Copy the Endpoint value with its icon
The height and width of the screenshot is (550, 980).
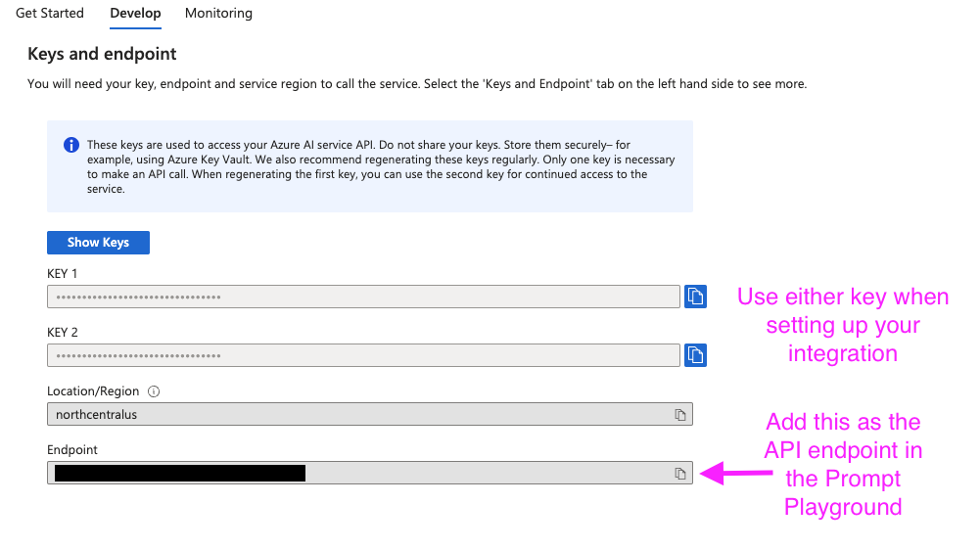(680, 474)
